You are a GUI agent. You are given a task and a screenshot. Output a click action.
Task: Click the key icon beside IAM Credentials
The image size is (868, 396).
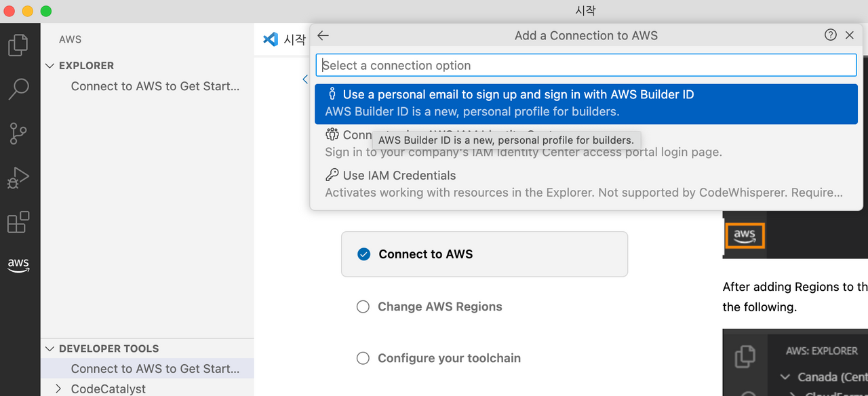pyautogui.click(x=332, y=175)
